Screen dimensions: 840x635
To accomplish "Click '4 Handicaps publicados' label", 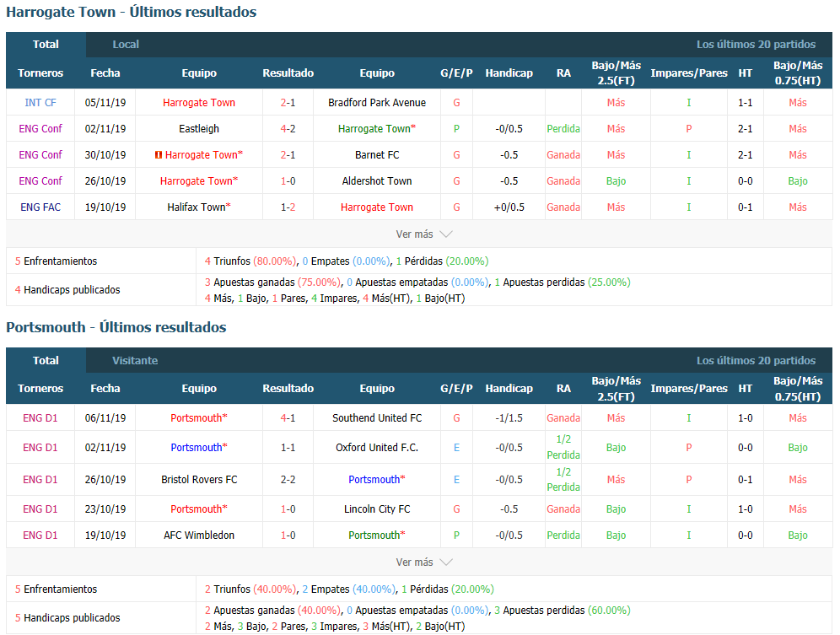I will click(67, 290).
